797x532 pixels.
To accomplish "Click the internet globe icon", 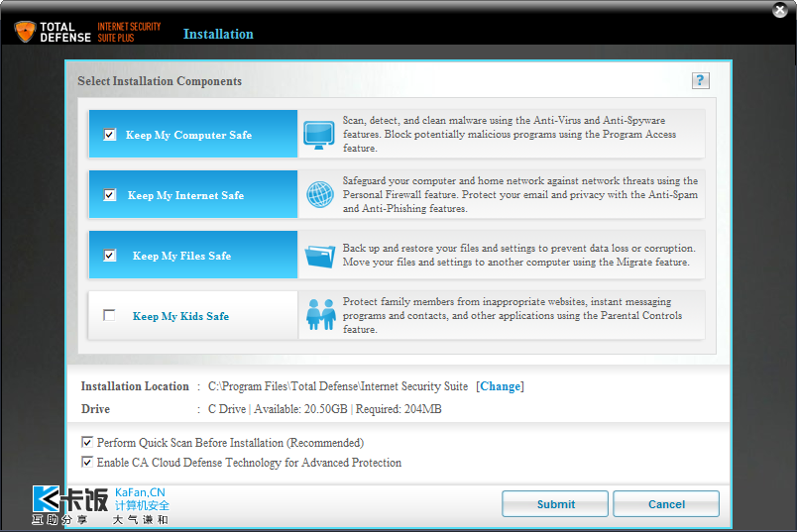I will 320,194.
